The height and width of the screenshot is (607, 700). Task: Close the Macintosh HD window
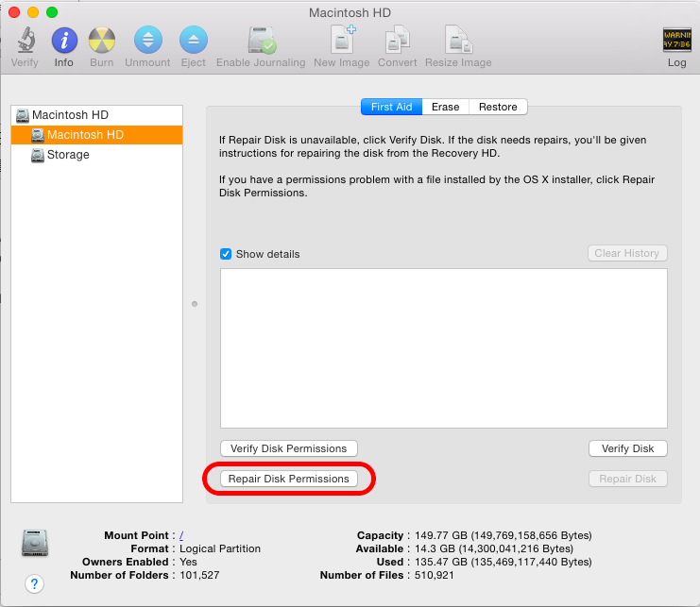click(14, 12)
